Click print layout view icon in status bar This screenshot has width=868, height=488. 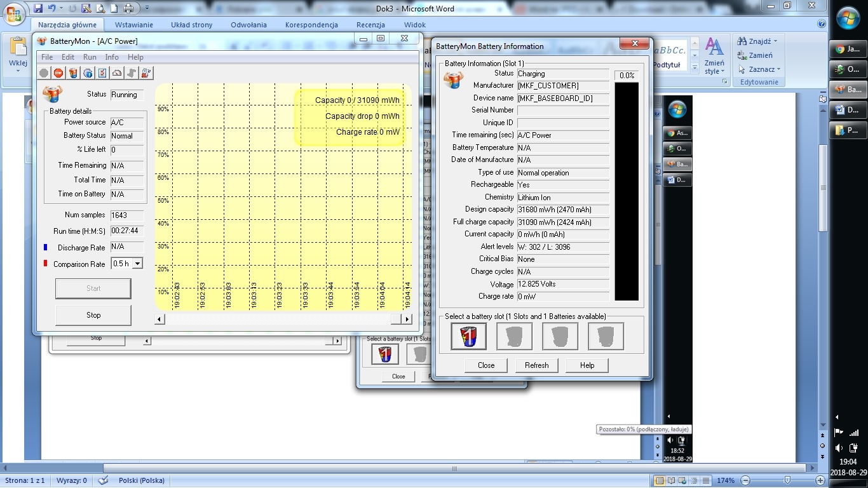[x=660, y=480]
